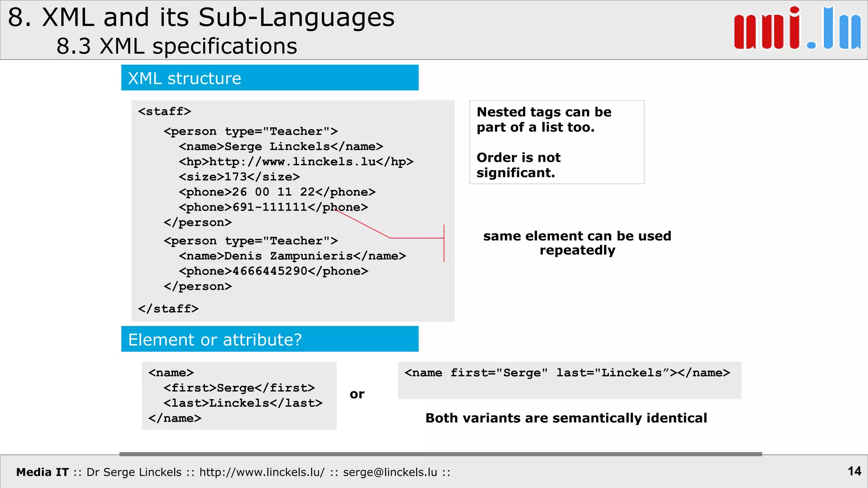Click the line '<name>Serge Linckels</name>'
The height and width of the screenshot is (488, 868).
coord(281,147)
